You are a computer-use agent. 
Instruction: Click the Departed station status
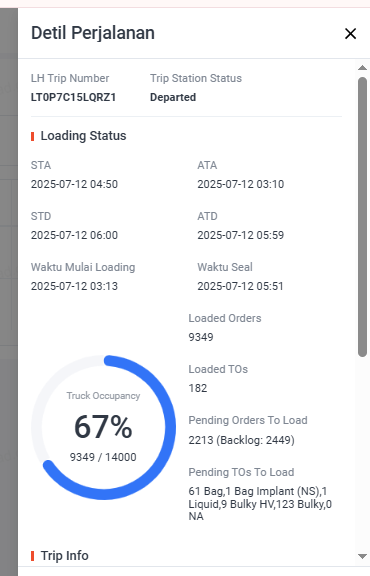(173, 97)
